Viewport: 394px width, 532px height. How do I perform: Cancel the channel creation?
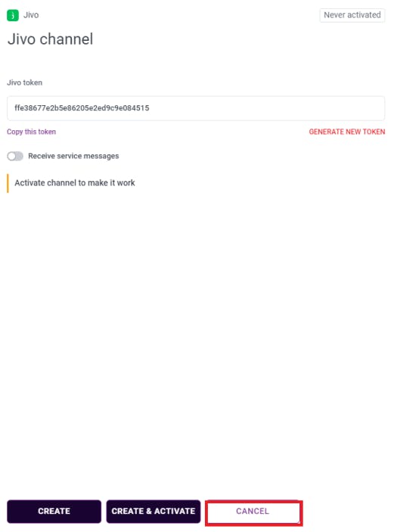coord(253,512)
